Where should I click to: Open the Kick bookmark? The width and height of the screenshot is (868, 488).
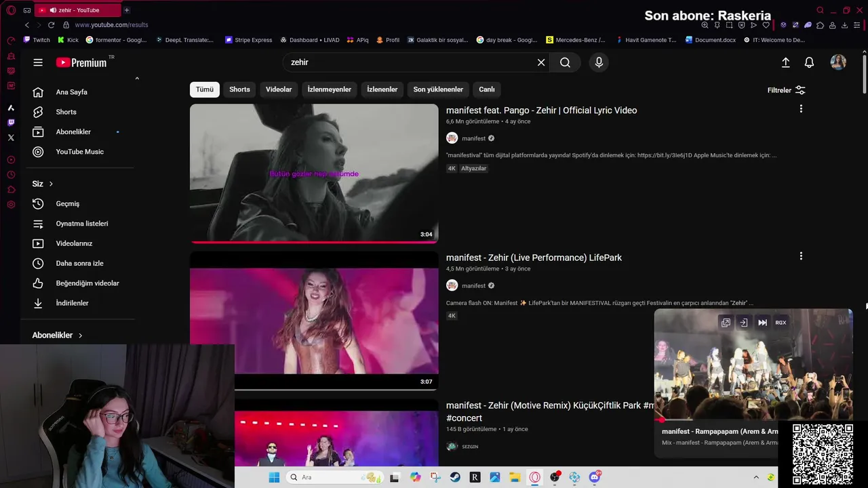click(x=68, y=40)
